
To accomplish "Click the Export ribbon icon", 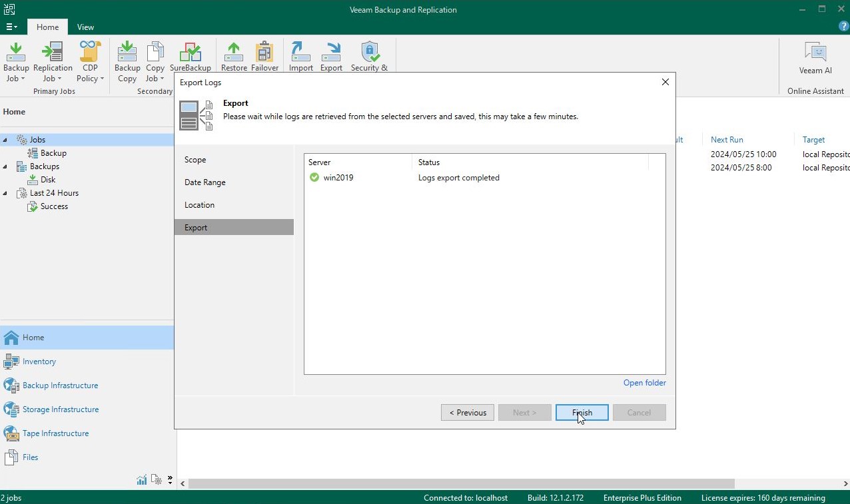I will click(331, 57).
